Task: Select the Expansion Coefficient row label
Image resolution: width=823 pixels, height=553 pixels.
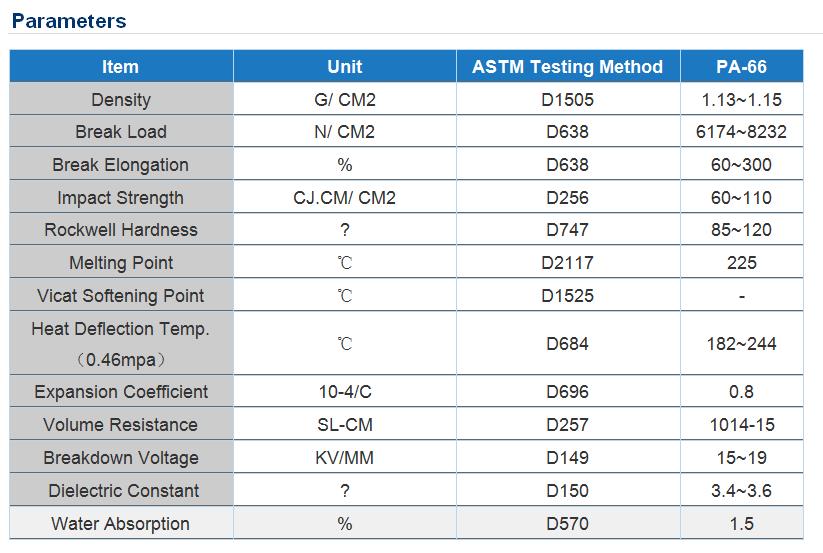Action: (121, 391)
